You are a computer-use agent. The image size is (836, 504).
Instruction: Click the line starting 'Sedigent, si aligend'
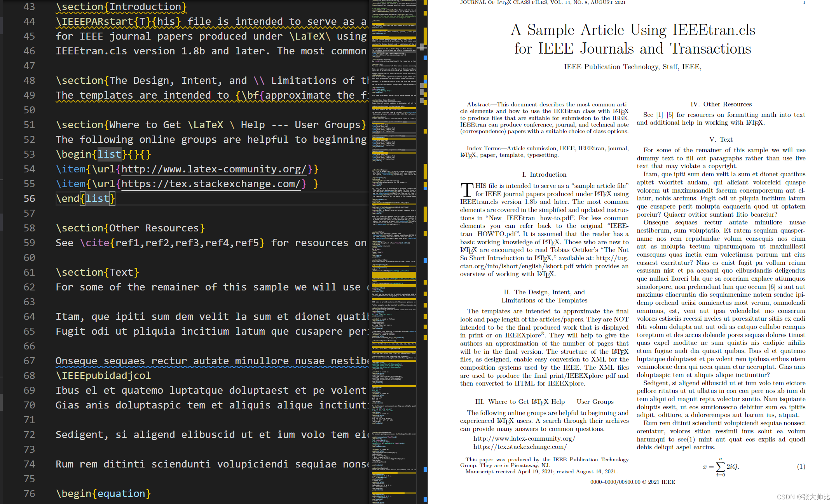[212, 434]
